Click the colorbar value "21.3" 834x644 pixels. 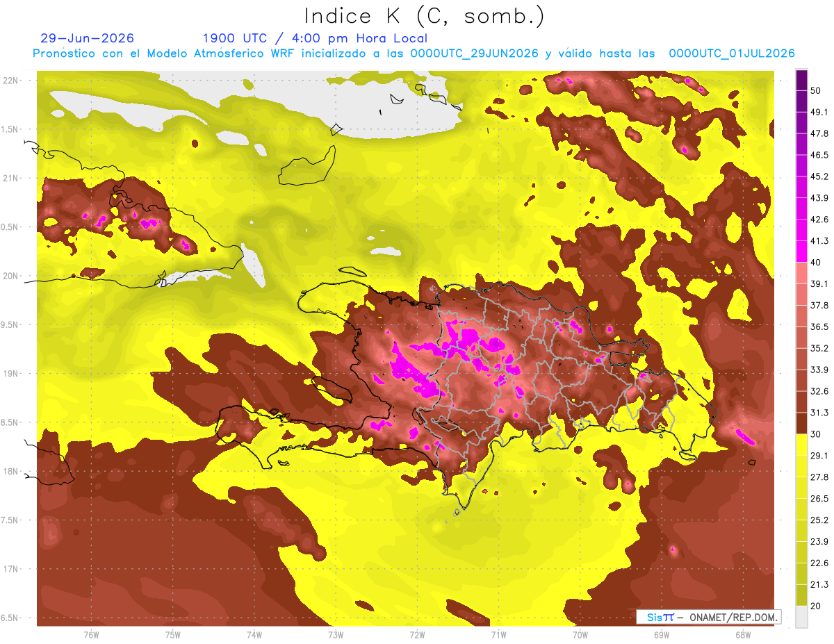[819, 585]
